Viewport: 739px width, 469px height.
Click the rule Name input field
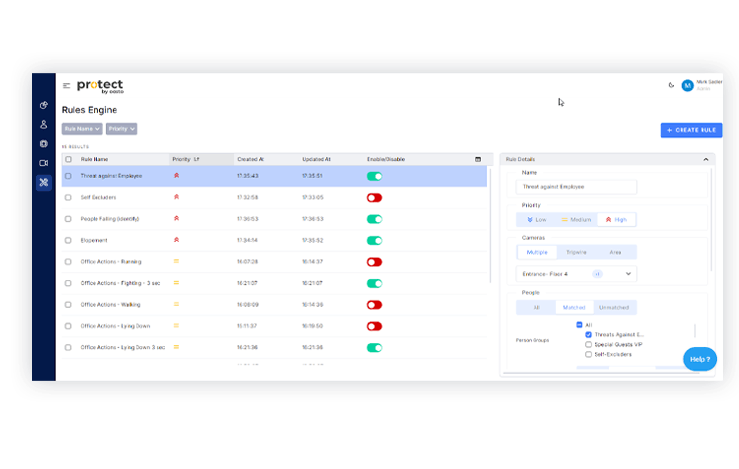tap(577, 187)
